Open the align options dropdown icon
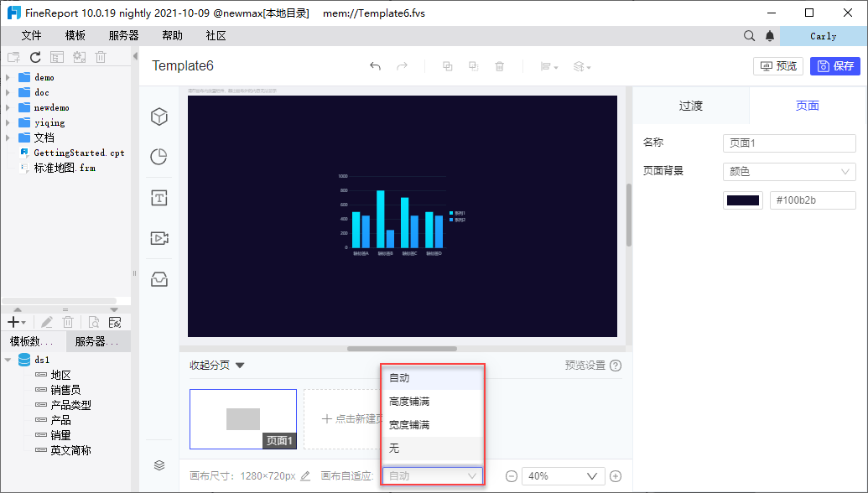This screenshot has height=493, width=868. pyautogui.click(x=549, y=66)
